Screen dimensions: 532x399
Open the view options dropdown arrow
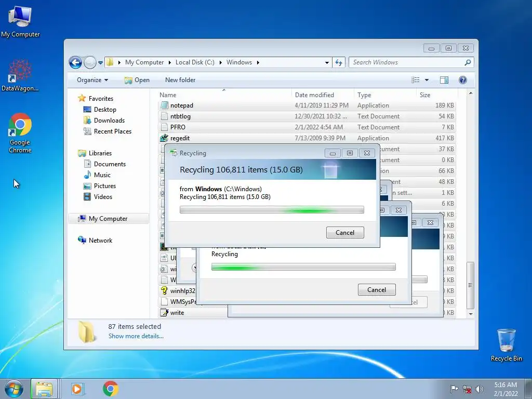(427, 80)
